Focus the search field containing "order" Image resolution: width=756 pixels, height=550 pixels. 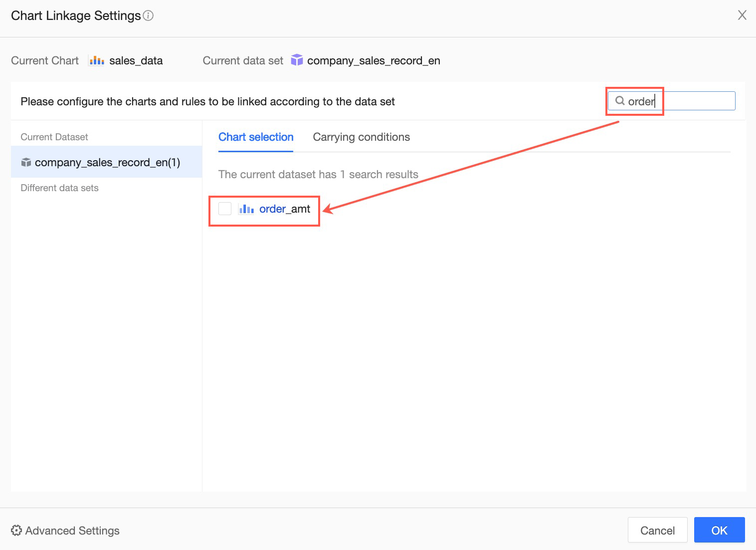point(678,101)
